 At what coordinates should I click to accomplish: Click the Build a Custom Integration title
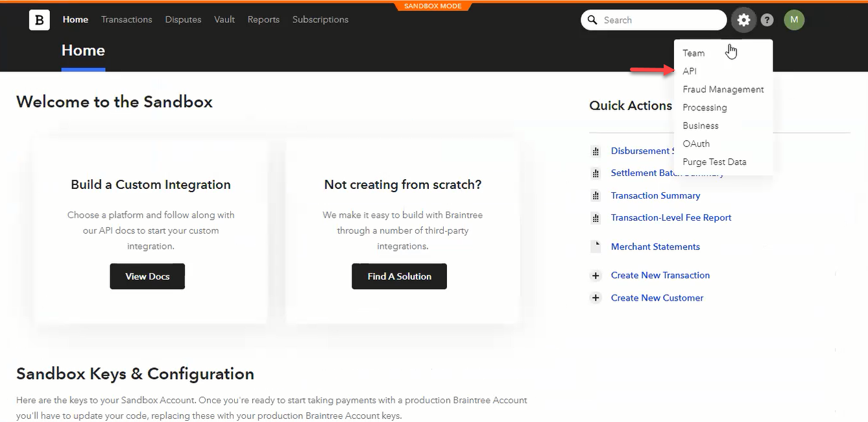(151, 185)
